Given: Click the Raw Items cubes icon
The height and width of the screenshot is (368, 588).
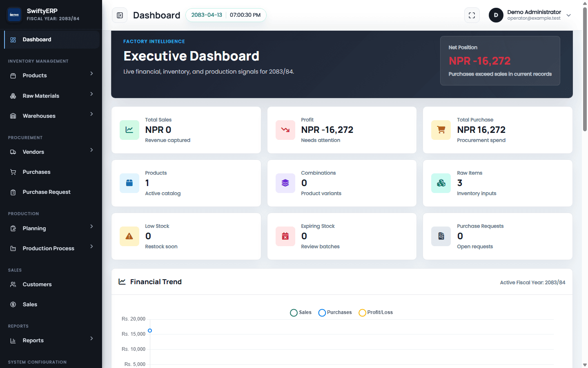Looking at the screenshot, I should (441, 183).
